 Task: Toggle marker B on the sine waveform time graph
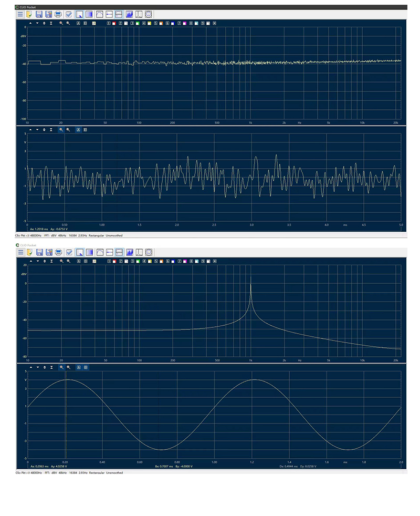coord(86,367)
